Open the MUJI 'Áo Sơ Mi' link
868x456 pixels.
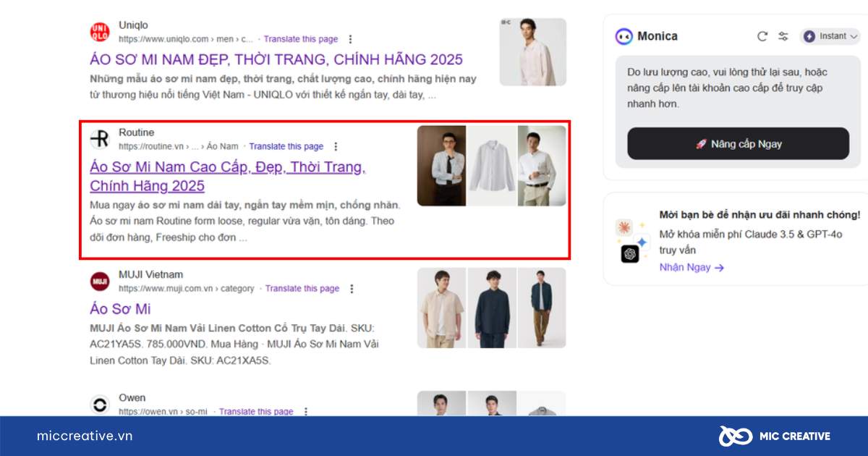point(120,308)
